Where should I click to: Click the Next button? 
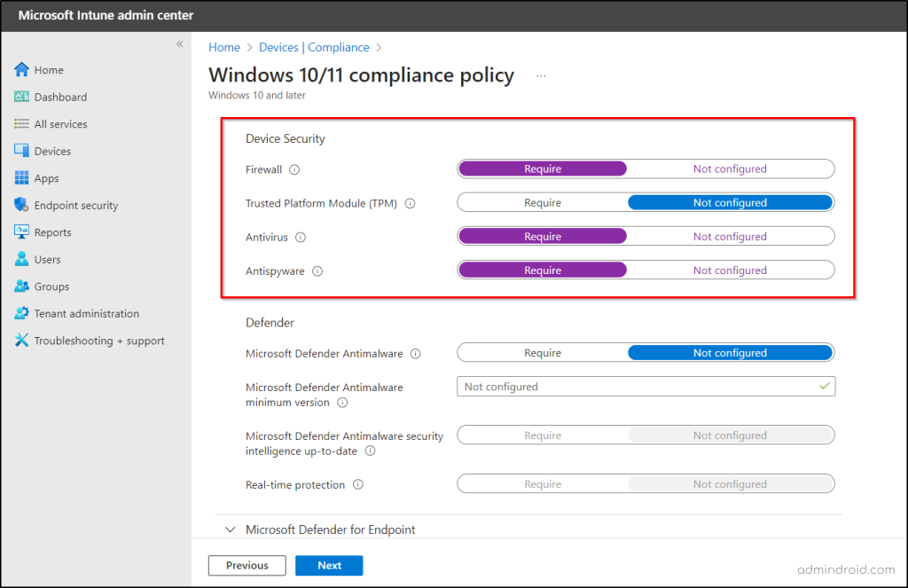point(329,566)
